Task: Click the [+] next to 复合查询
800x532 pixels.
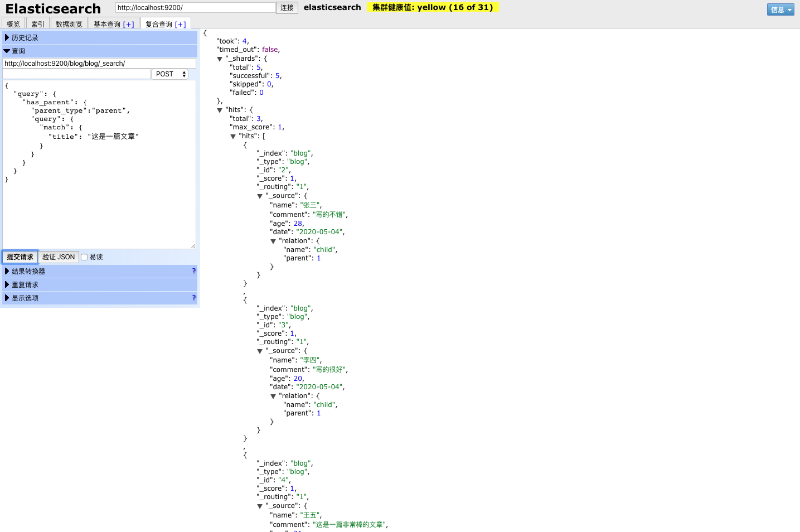Action: coord(180,25)
